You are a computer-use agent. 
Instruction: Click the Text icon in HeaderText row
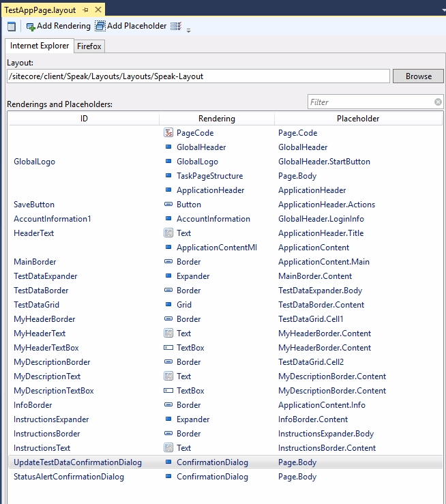[168, 233]
